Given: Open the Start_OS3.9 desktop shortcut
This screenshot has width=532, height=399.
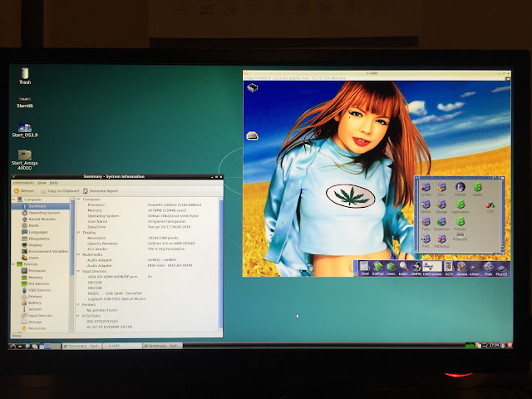Looking at the screenshot, I should [x=25, y=131].
